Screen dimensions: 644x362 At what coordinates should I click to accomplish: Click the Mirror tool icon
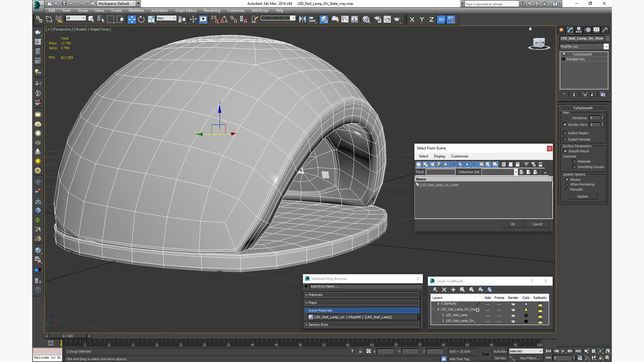(302, 19)
